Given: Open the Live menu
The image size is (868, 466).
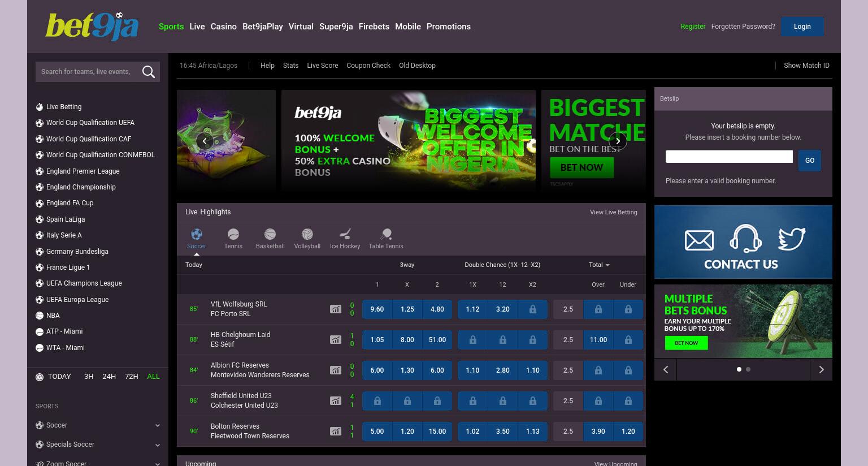Looking at the screenshot, I should pyautogui.click(x=197, y=27).
